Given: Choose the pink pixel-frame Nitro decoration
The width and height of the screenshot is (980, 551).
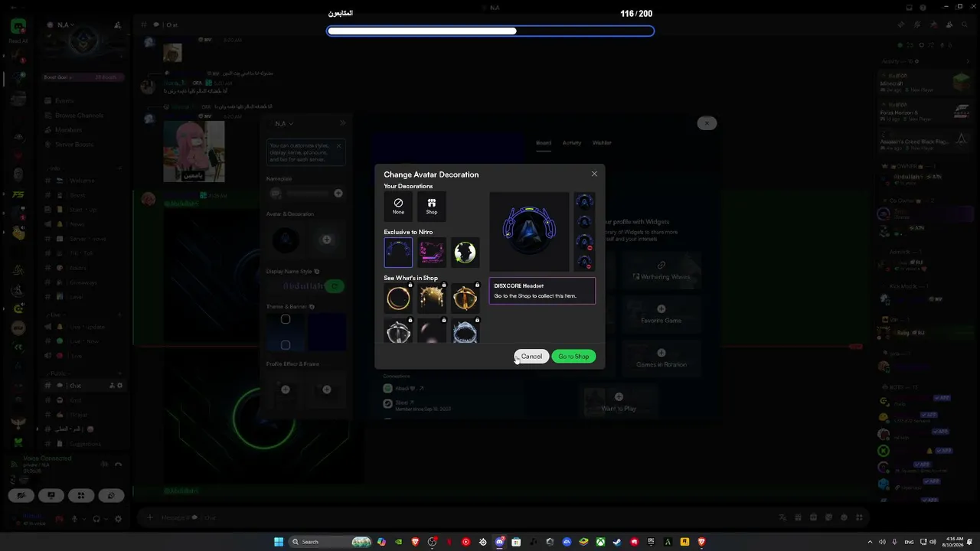Looking at the screenshot, I should (x=432, y=253).
